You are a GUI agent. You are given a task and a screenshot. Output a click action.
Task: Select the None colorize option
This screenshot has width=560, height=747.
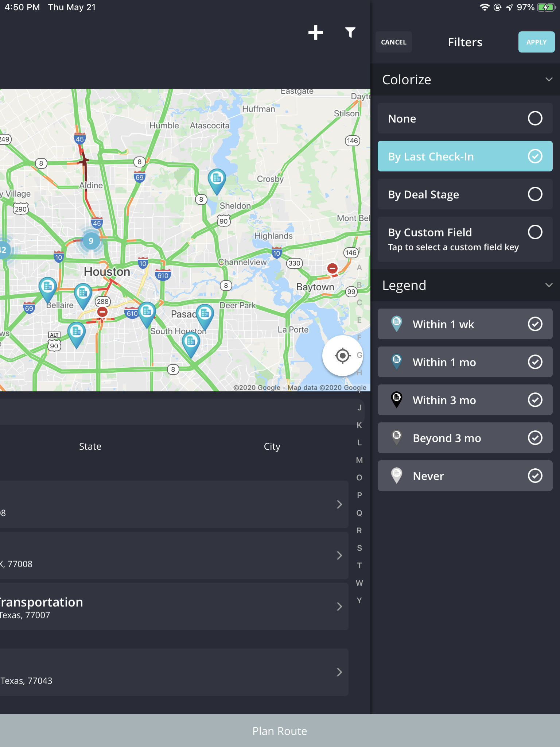click(x=465, y=118)
